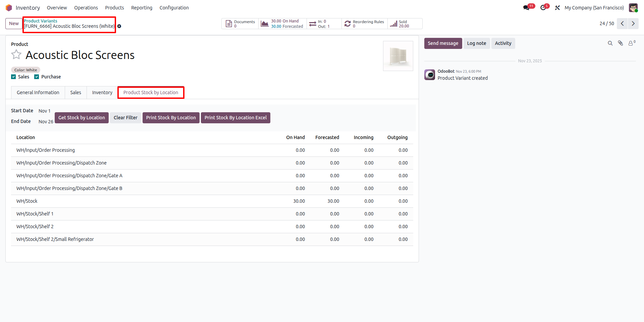Open My Company (San Francisco) switcher
Viewport: 644px width, 322px height.
click(x=594, y=8)
